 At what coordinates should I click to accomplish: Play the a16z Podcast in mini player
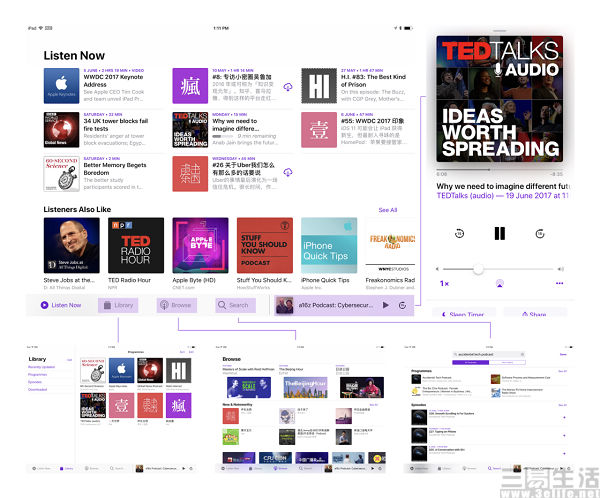(386, 305)
